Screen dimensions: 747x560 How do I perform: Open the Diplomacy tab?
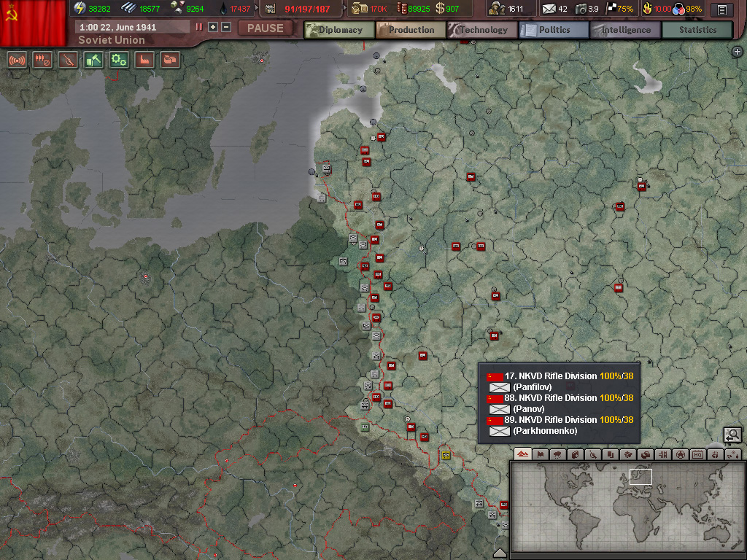point(340,29)
